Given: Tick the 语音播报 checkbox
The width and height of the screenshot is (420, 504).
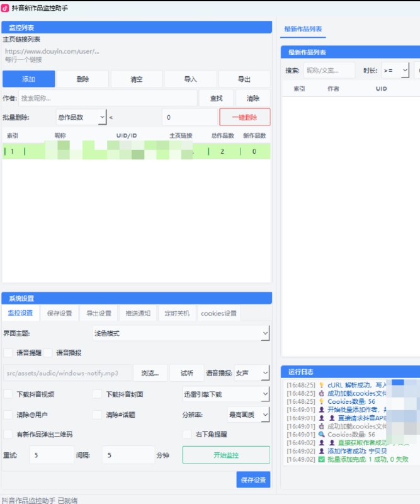Looking at the screenshot, I should pyautogui.click(x=48, y=353).
